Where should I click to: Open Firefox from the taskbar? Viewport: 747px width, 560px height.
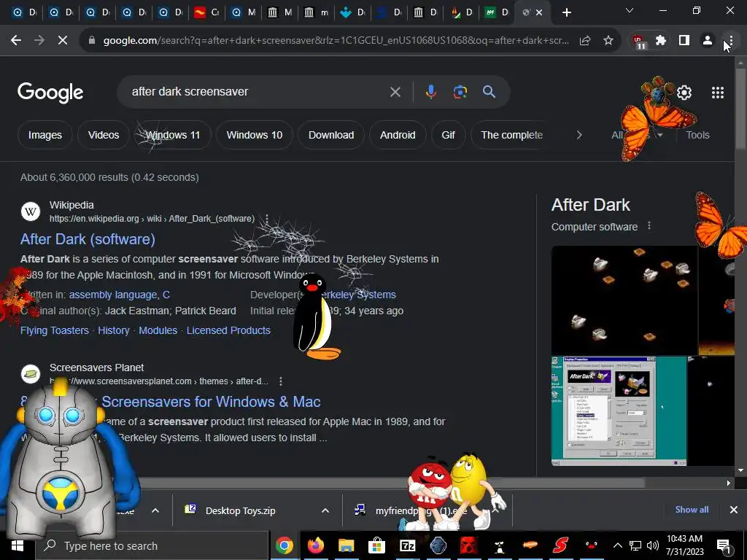315,545
